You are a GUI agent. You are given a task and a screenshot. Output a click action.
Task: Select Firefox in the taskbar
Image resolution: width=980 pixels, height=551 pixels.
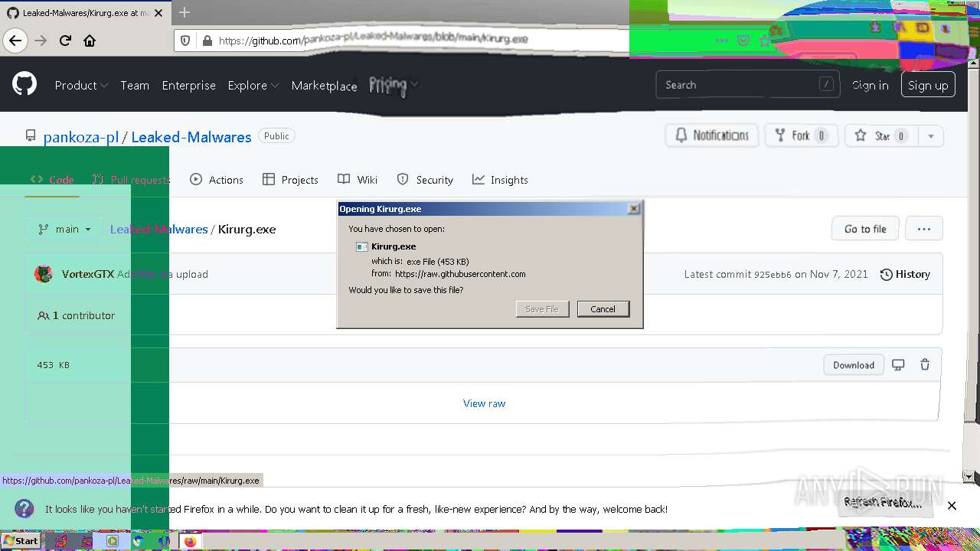coord(191,541)
